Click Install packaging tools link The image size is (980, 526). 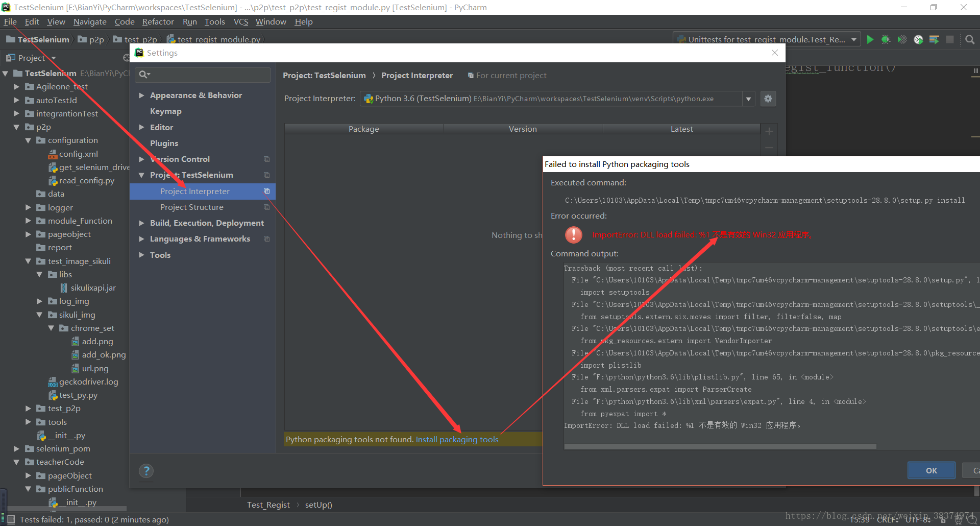tap(457, 439)
